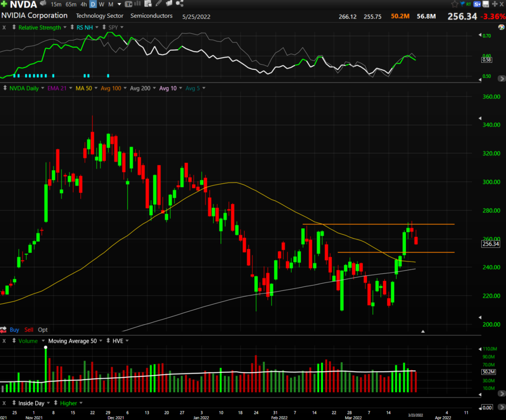Viewport: 506px width, 420px height.
Task: Close the Volume pane with its X
Action: click(4, 341)
